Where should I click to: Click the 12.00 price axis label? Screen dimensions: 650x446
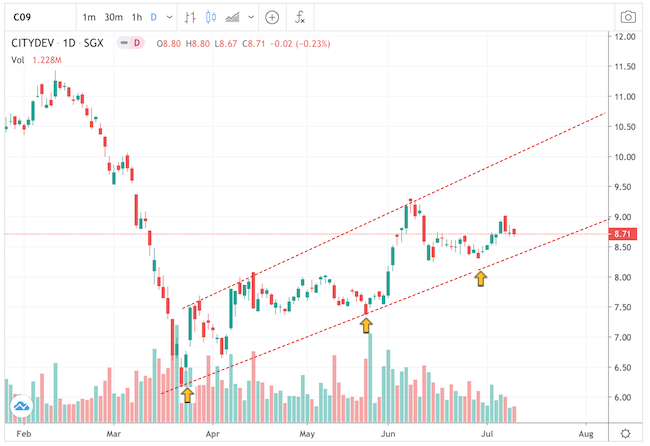[625, 36]
